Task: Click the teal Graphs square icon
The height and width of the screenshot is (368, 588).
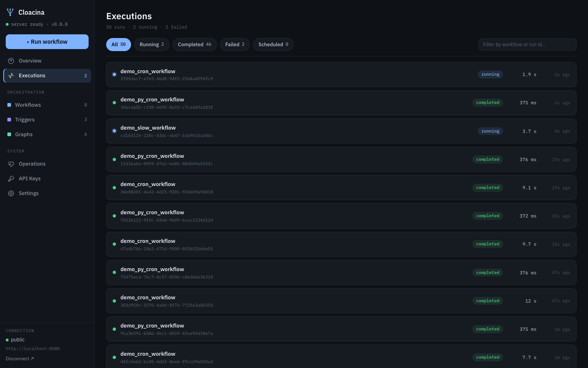Action: (x=9, y=135)
